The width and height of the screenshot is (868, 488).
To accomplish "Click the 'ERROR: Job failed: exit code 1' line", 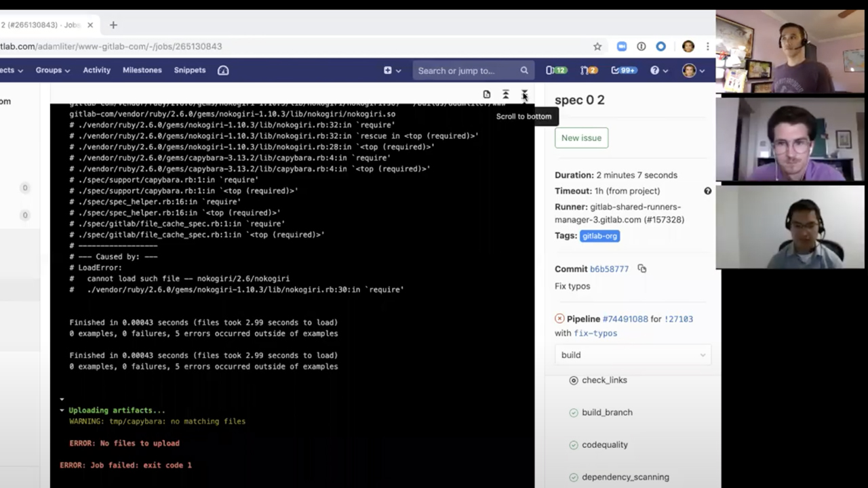I will click(x=125, y=466).
